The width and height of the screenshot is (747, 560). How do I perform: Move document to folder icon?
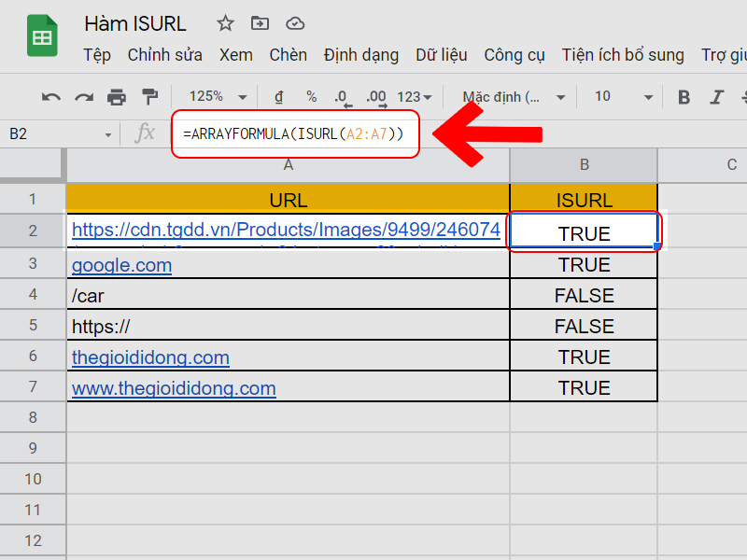pyautogui.click(x=260, y=23)
